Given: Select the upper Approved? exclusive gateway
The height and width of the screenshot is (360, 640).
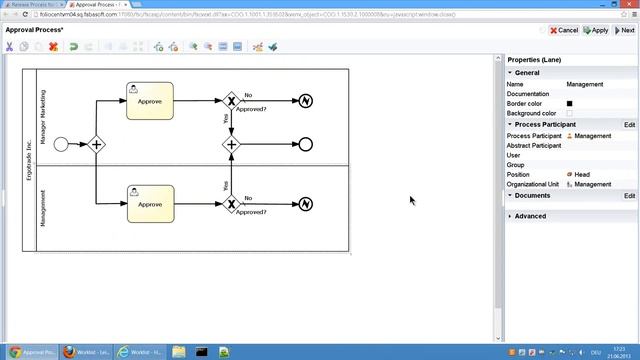Looking at the screenshot, I should pos(231,101).
